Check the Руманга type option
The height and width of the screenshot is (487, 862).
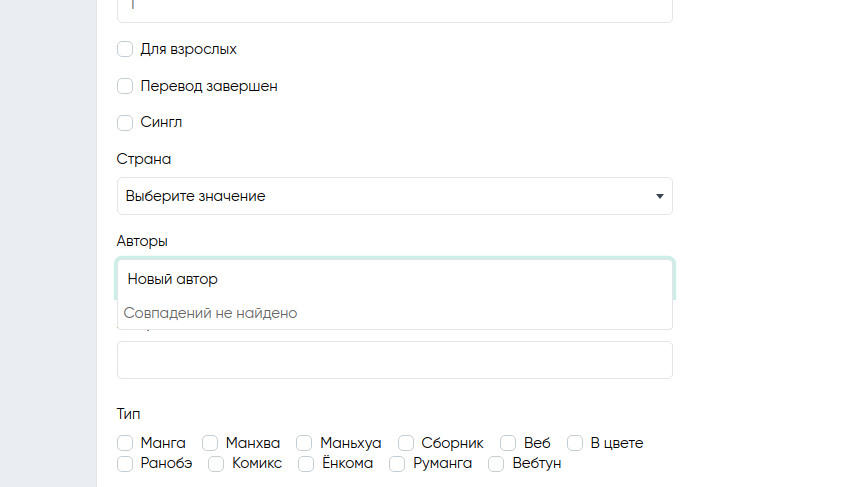pyautogui.click(x=397, y=464)
